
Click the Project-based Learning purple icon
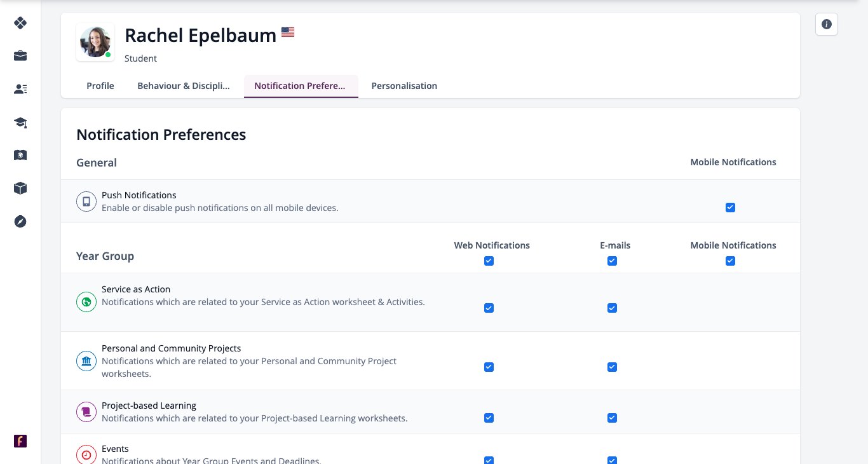point(86,412)
